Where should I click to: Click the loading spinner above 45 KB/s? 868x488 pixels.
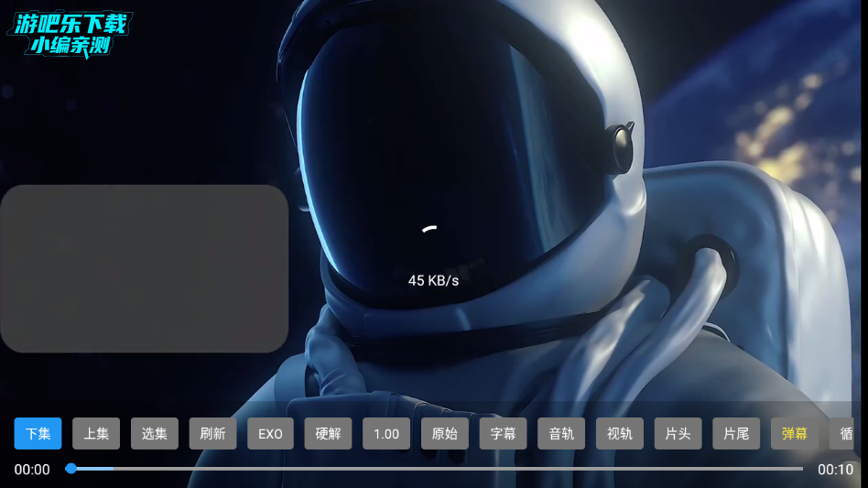[x=429, y=229]
